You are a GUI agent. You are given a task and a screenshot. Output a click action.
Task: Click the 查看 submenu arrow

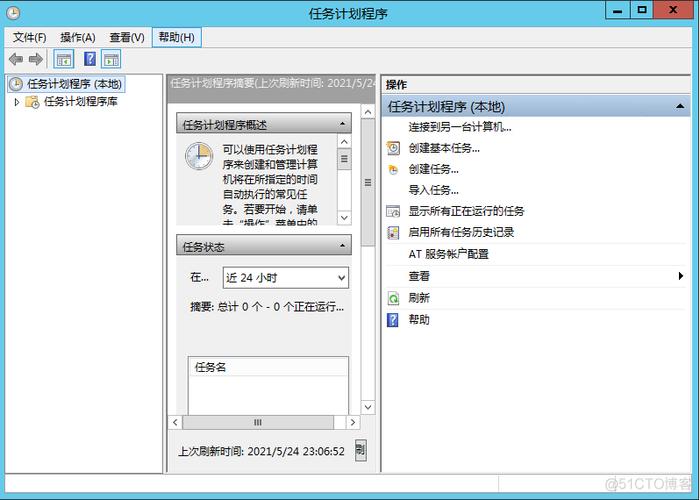tap(681, 276)
